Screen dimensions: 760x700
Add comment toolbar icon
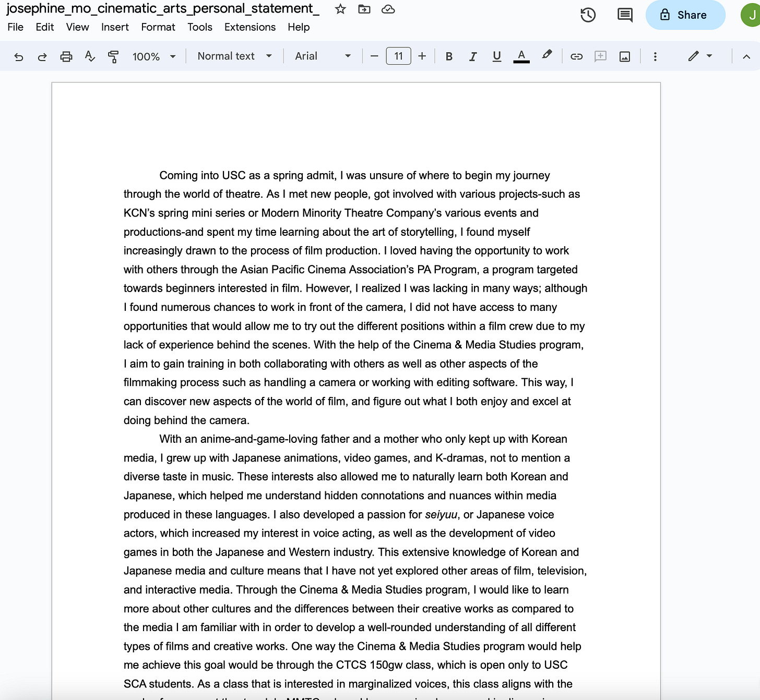pos(600,56)
